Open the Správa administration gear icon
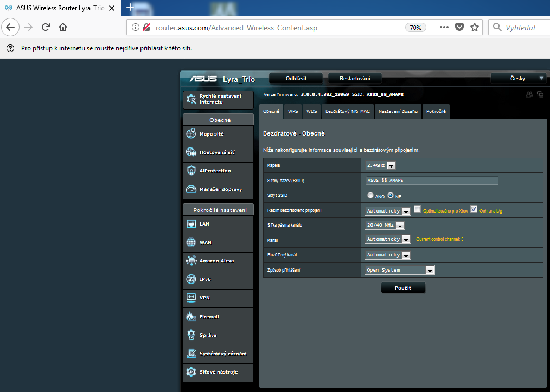Viewport: 550px width, 392px height. pos(191,335)
